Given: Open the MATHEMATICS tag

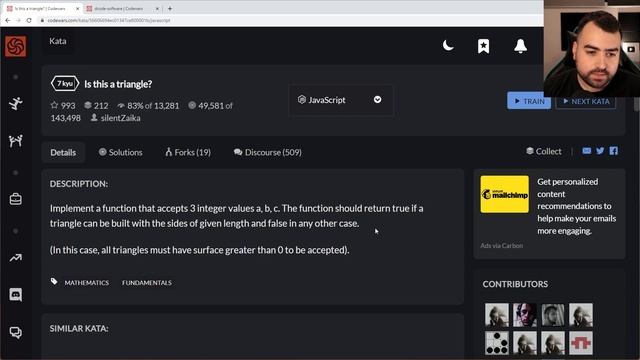Looking at the screenshot, I should (x=87, y=282).
